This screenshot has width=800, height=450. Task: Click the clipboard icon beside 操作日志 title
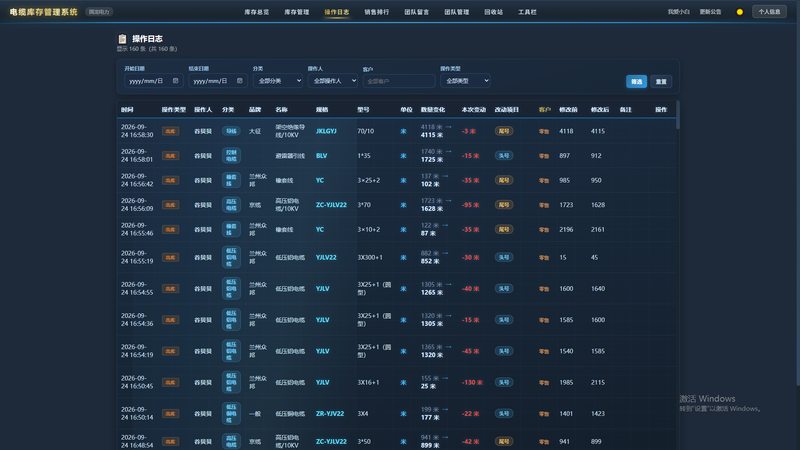tap(122, 39)
